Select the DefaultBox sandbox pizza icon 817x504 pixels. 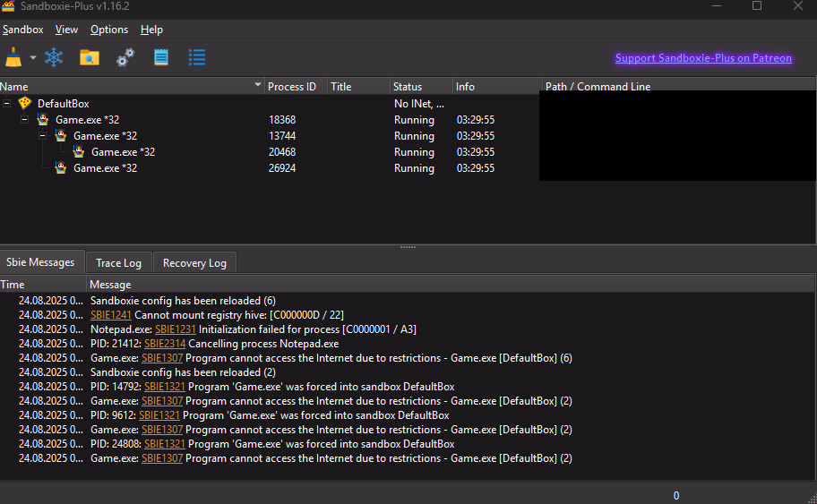(x=24, y=104)
